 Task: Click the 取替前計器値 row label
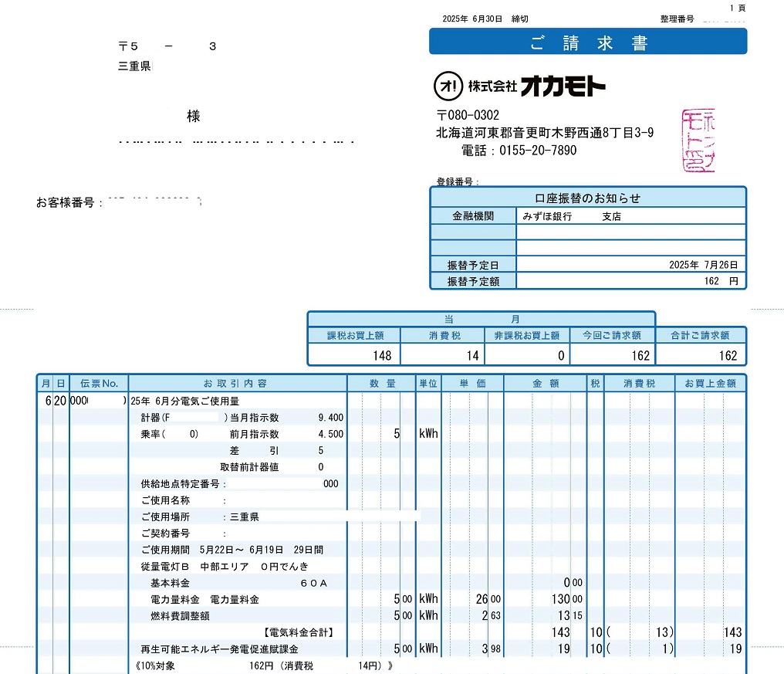click(x=249, y=467)
